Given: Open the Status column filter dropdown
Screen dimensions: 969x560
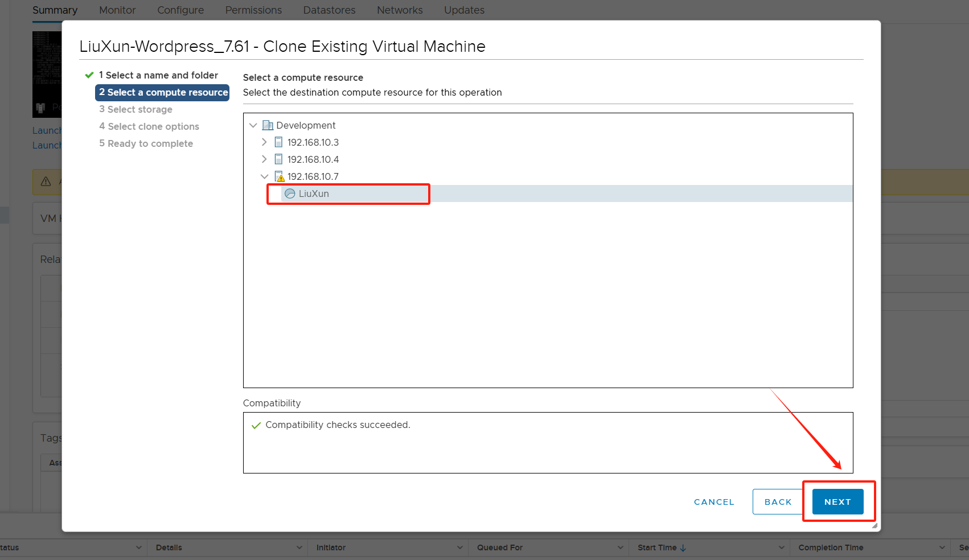Looking at the screenshot, I should click(x=138, y=547).
